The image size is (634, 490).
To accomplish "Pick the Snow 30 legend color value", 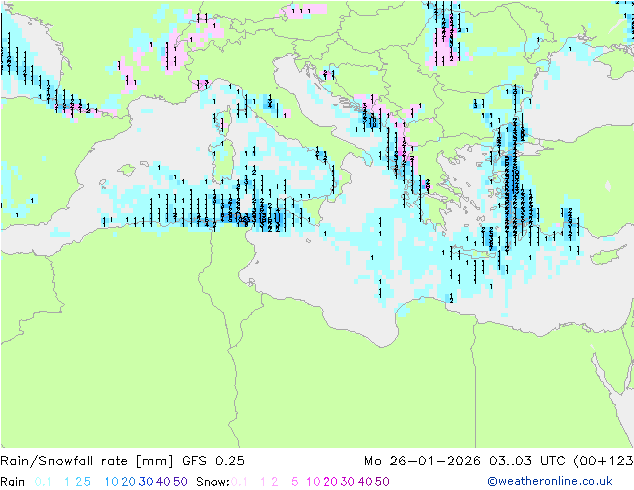I will (x=347, y=482).
